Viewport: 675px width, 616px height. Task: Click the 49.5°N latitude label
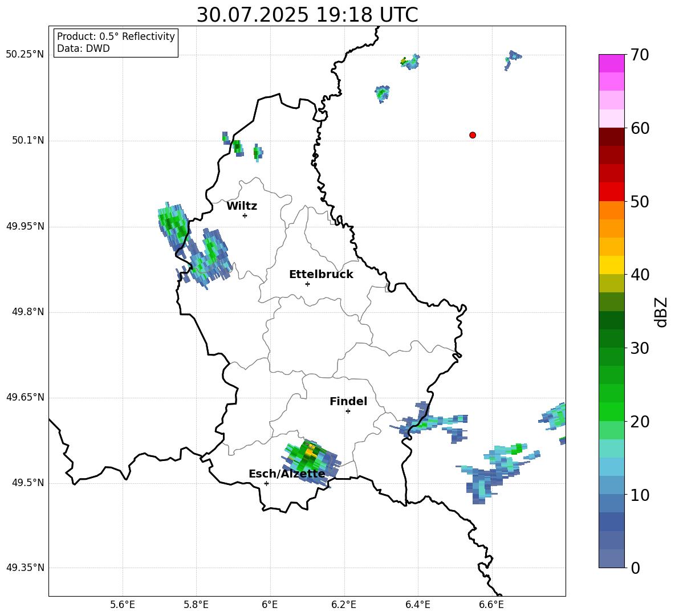coord(28,483)
